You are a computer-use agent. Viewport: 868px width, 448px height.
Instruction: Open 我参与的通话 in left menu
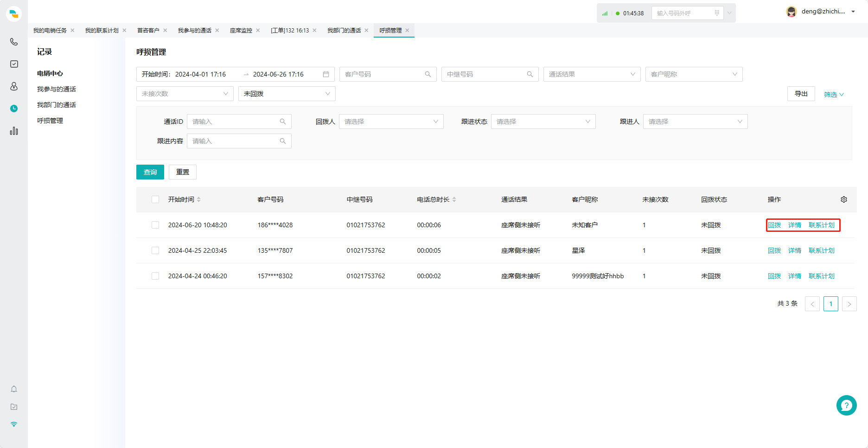pyautogui.click(x=57, y=89)
